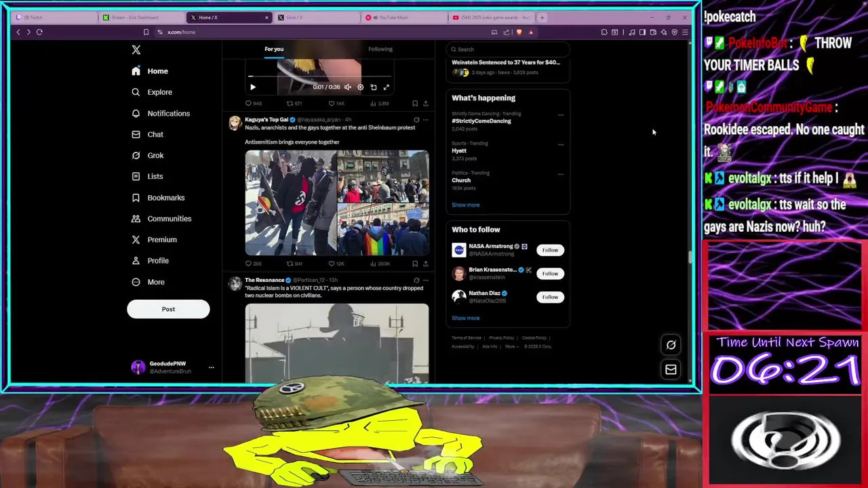This screenshot has width=868, height=488.
Task: Expand the footer More link
Action: [x=511, y=346]
